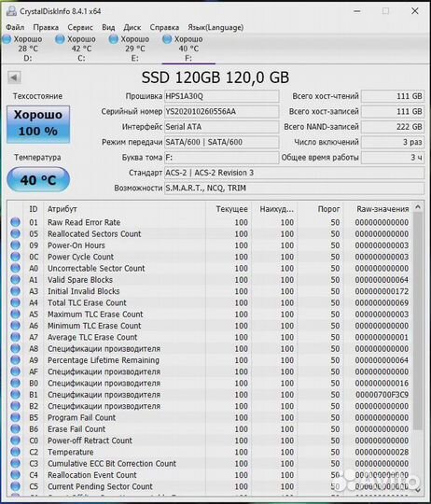
Task: Click the Число включений value 3 раз
Action: pos(393,142)
